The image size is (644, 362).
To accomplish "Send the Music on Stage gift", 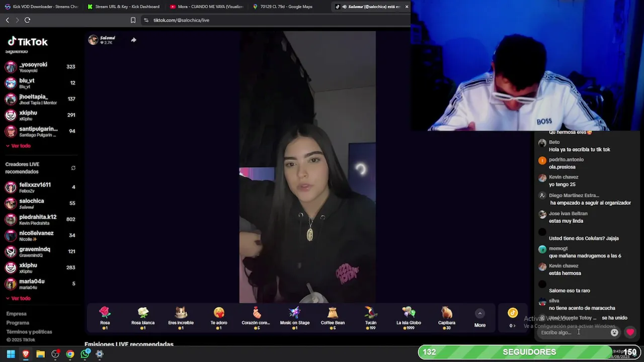I will [x=295, y=318].
